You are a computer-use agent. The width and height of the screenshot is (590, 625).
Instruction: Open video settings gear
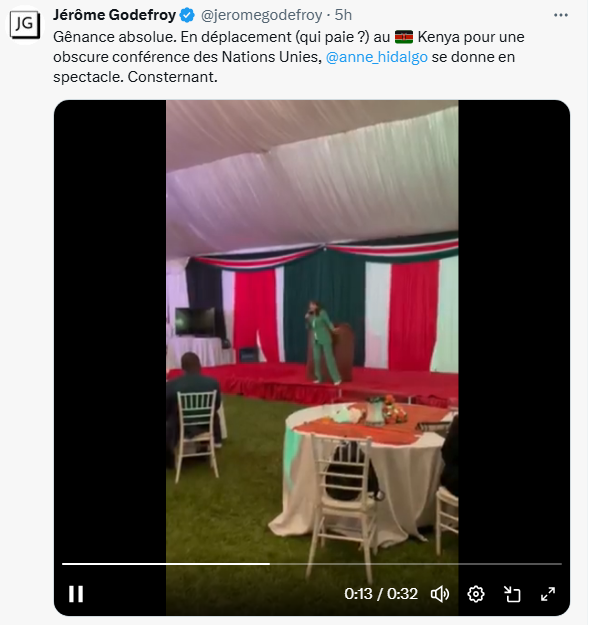point(476,594)
